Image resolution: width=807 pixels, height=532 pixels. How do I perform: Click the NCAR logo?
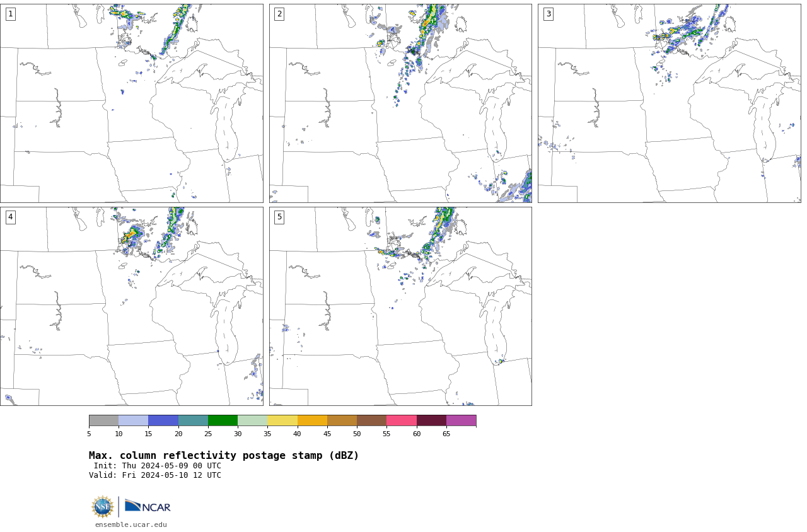(x=148, y=507)
